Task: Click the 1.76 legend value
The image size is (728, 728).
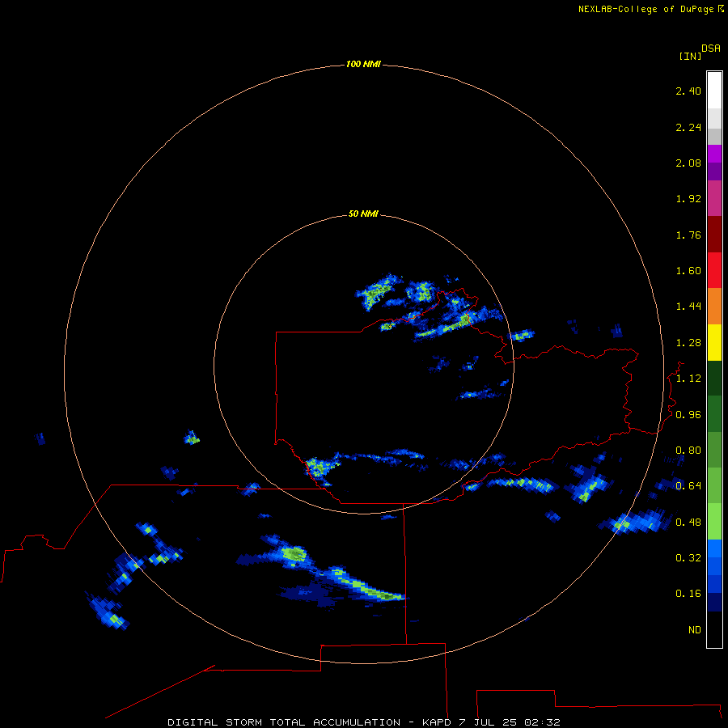Action: tap(688, 235)
